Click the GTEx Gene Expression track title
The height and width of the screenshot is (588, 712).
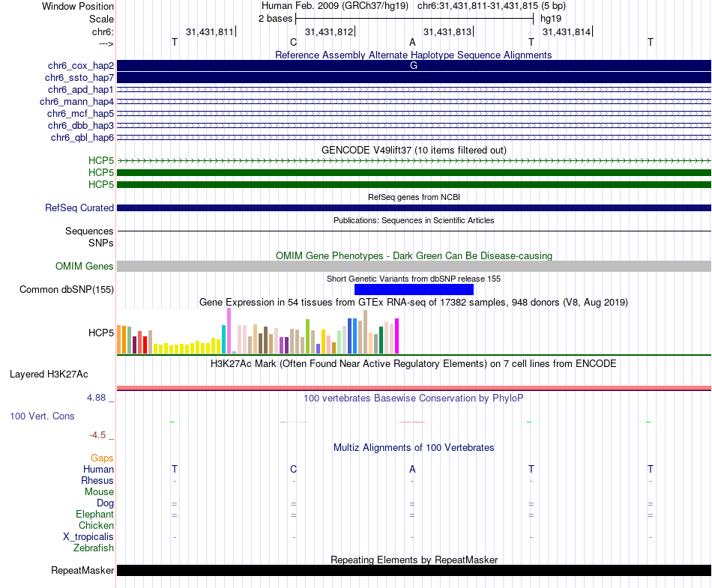click(414, 302)
